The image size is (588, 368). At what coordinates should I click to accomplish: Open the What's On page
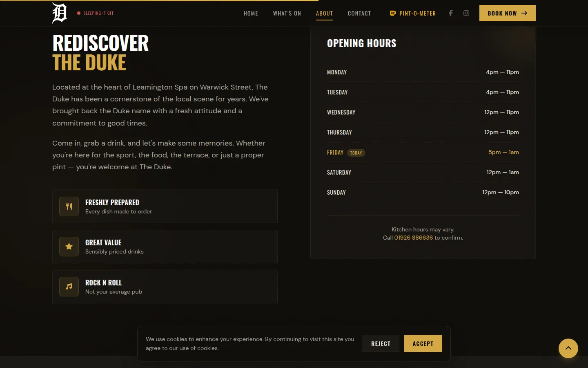(287, 13)
